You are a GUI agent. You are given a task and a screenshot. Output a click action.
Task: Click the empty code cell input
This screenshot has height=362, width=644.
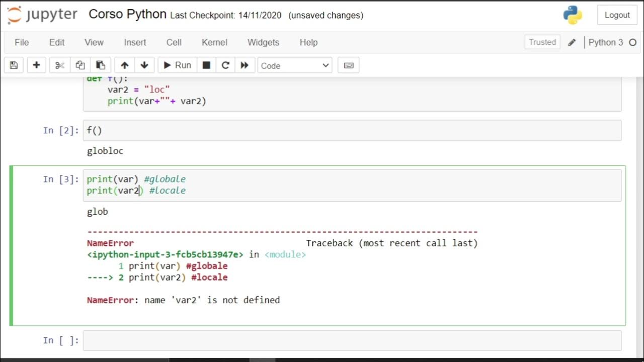pyautogui.click(x=352, y=340)
